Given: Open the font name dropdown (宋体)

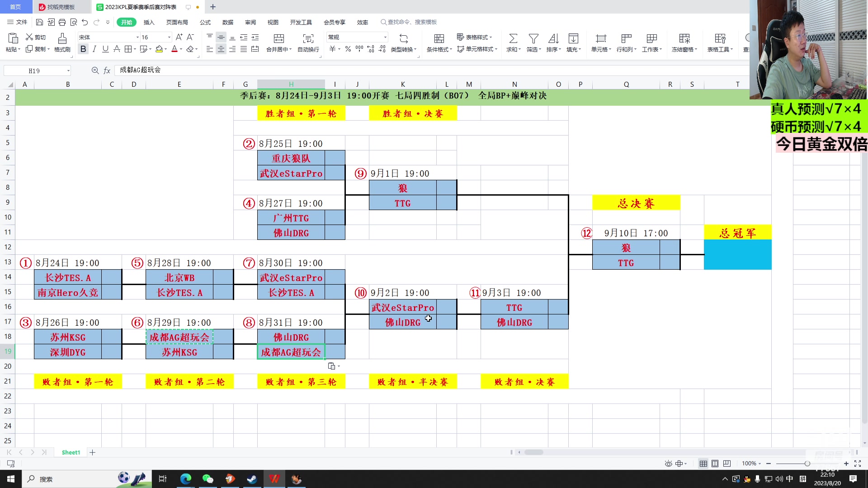Looking at the screenshot, I should (x=137, y=37).
